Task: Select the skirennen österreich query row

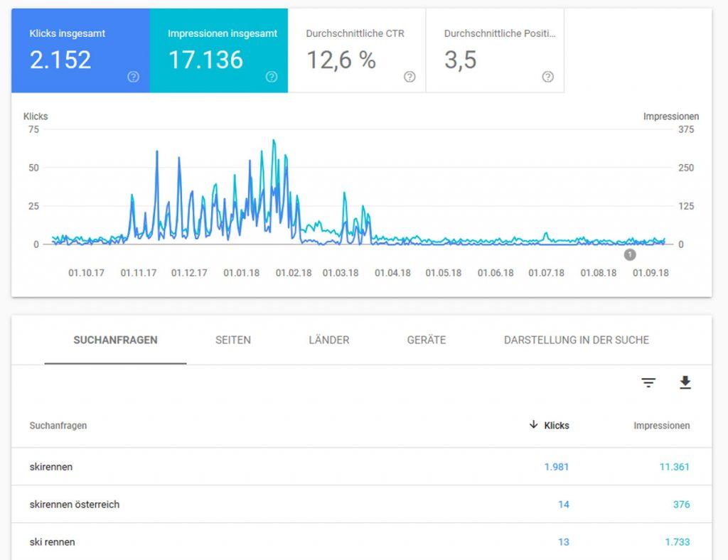Action: pos(361,505)
